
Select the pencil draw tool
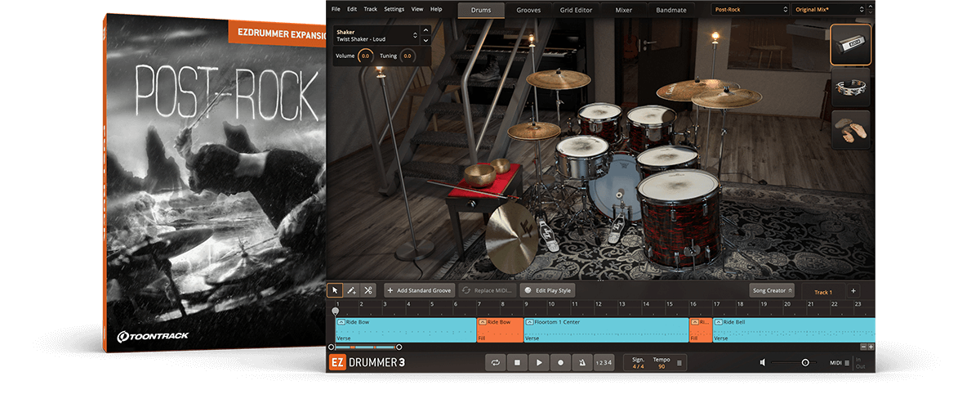[x=351, y=290]
